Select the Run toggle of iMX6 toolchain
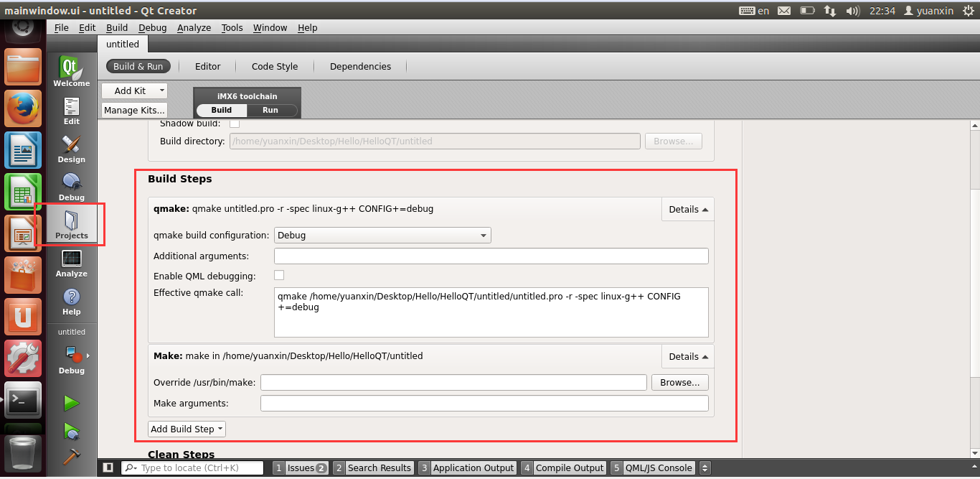Image resolution: width=980 pixels, height=479 pixels. click(270, 110)
